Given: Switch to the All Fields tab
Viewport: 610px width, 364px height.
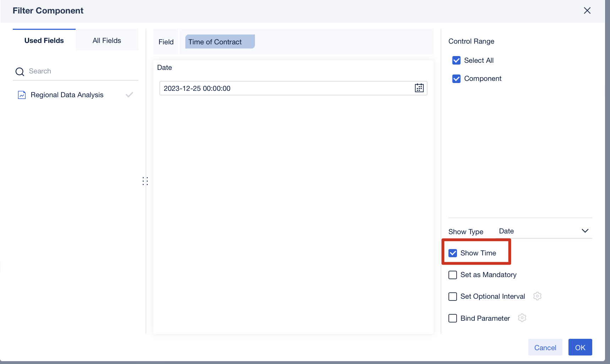Looking at the screenshot, I should click(x=107, y=40).
